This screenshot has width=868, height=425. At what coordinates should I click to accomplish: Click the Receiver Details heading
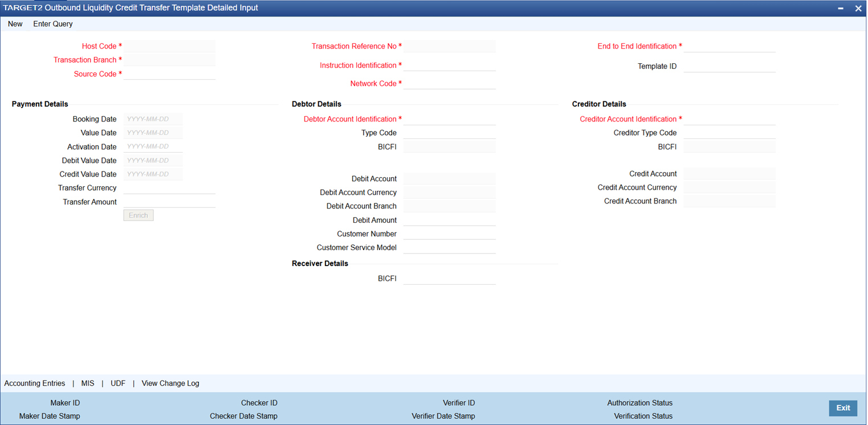320,263
